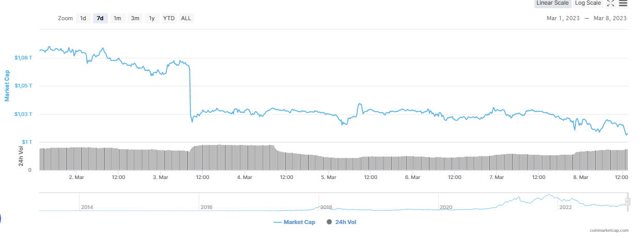Set zoom range to 3m
This screenshot has width=644, height=238.
point(135,18)
